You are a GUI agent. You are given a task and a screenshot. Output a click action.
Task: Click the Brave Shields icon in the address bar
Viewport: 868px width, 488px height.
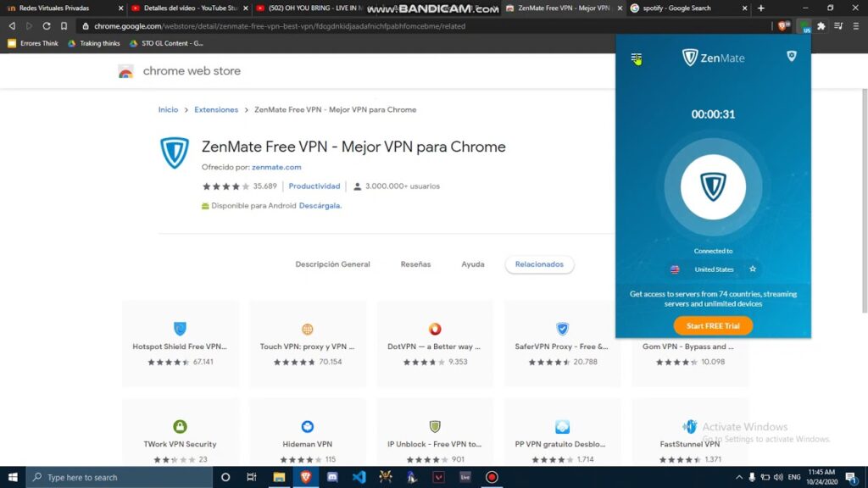point(783,26)
